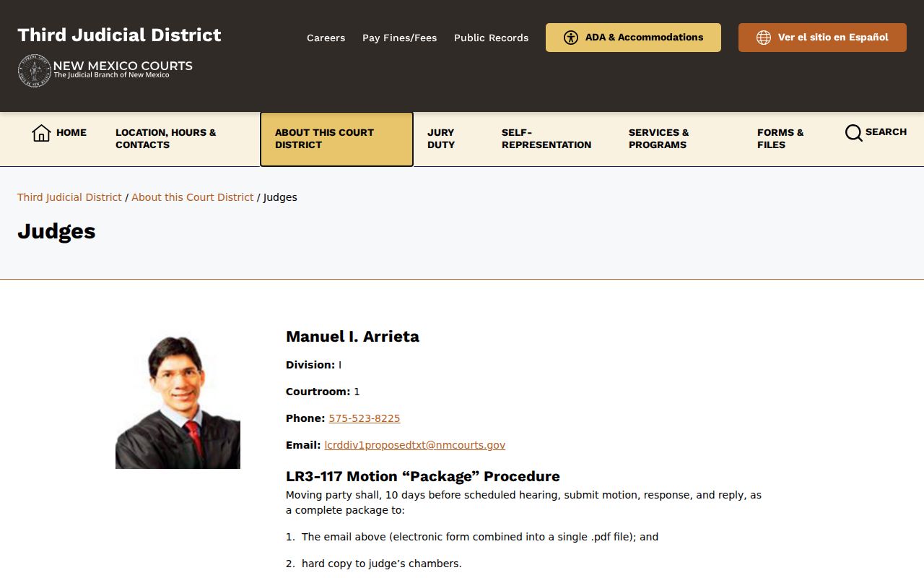Open the Jury Duty menu
924x578 pixels.
[441, 139]
